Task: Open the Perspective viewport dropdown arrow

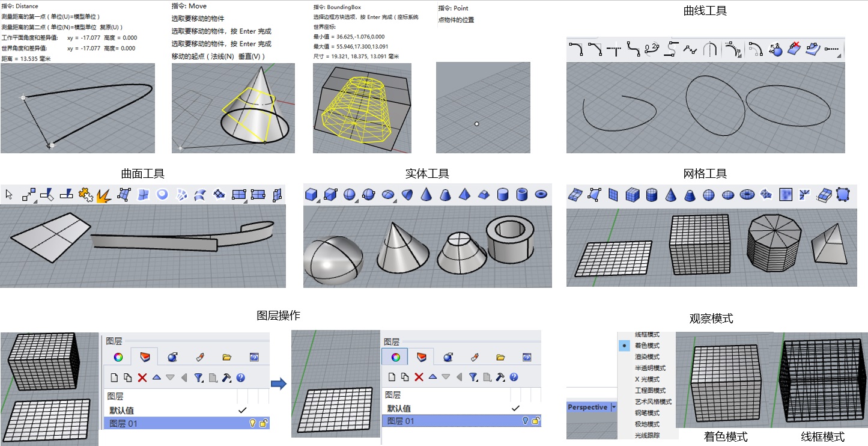Action: (613, 408)
